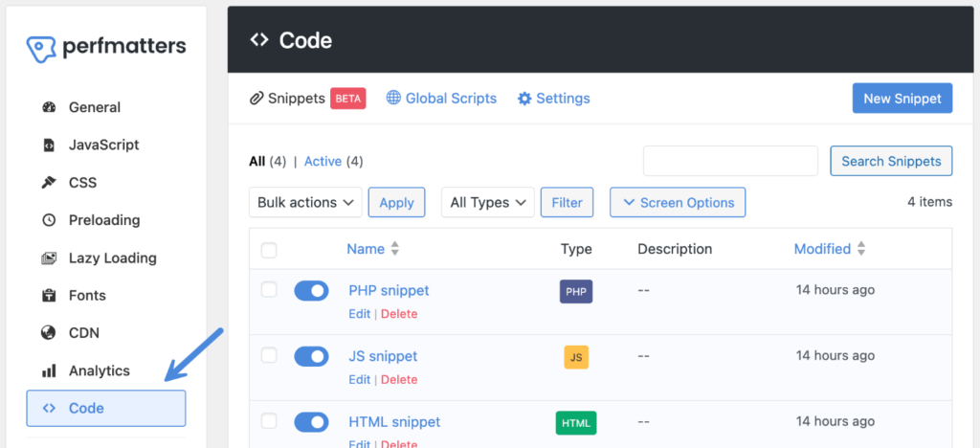The height and width of the screenshot is (448, 980).
Task: Open the Preloading menu item
Action: [x=106, y=220]
